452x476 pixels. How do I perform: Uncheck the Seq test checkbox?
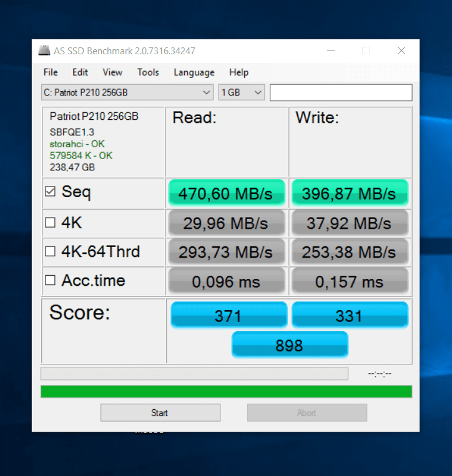[50, 192]
